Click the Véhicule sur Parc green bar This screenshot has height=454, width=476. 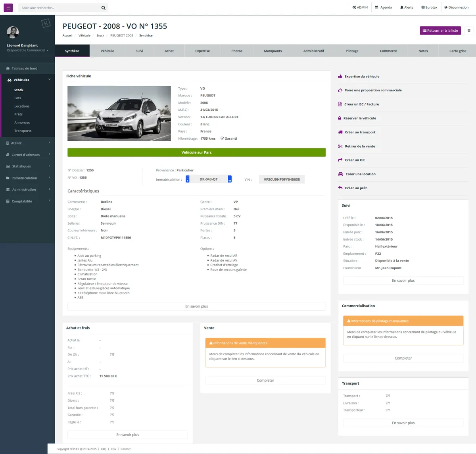196,152
